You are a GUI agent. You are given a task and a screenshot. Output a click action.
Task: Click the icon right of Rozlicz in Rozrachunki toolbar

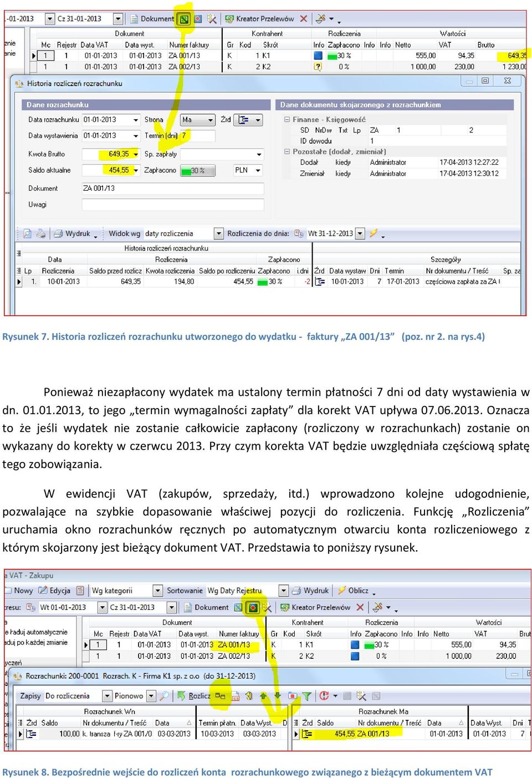(x=220, y=696)
